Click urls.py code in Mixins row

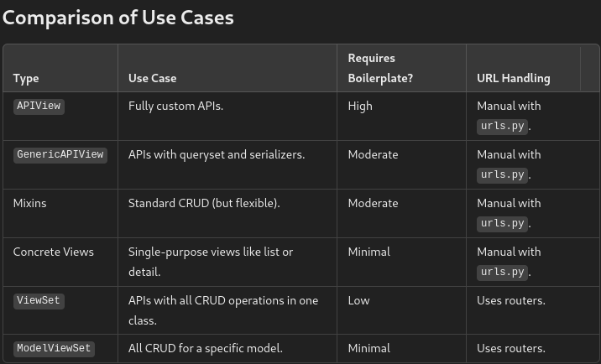503,224
